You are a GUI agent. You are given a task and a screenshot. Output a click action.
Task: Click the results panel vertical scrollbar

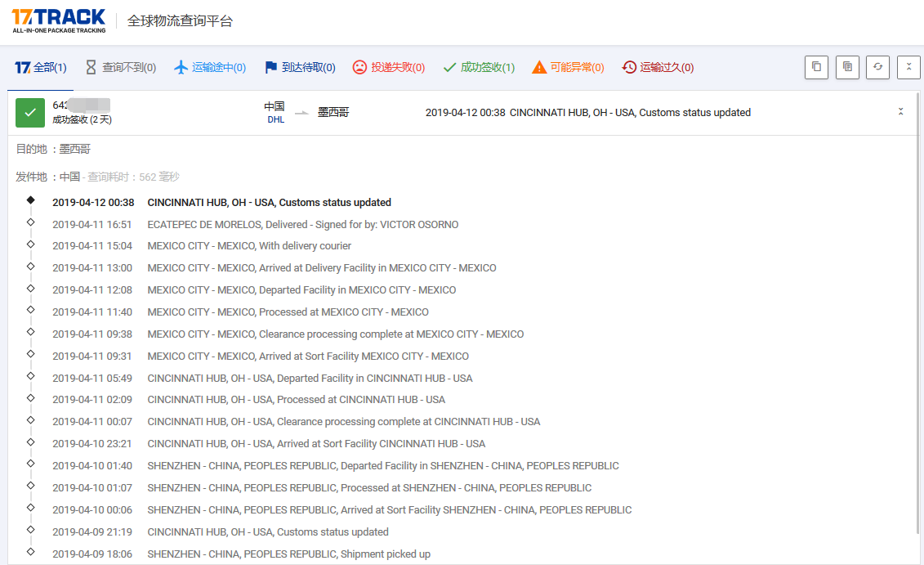tap(919, 327)
